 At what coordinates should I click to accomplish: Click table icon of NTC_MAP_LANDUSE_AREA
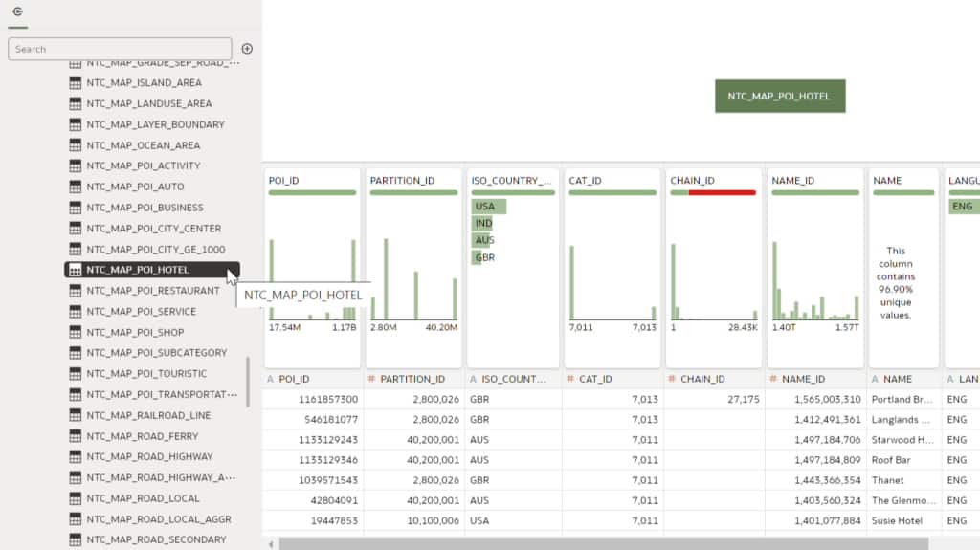coord(75,103)
